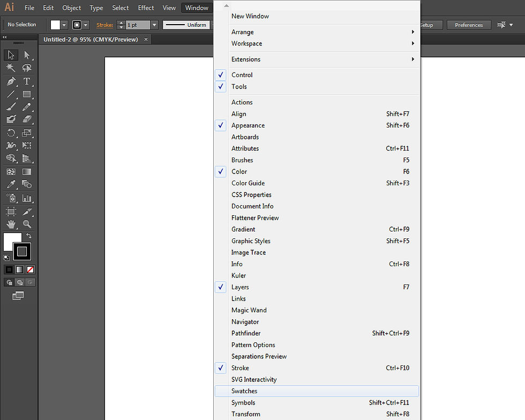Open the fill color dropdown arrow

pyautogui.click(x=64, y=25)
